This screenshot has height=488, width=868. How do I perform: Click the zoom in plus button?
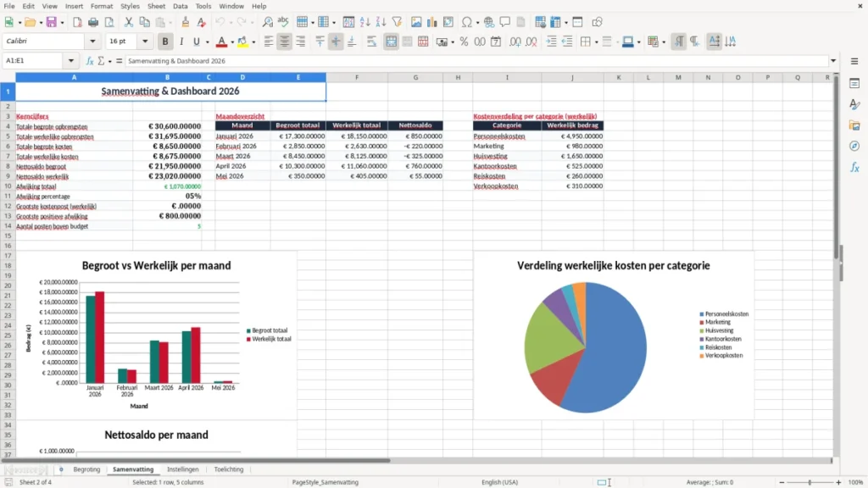[838, 482]
